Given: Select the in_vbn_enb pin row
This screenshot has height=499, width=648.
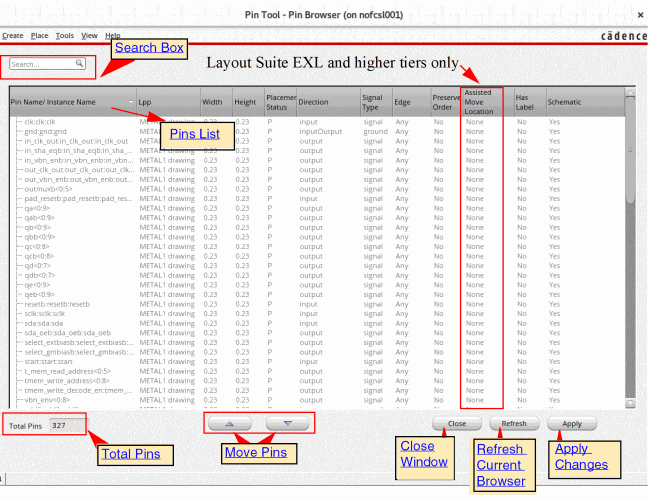Looking at the screenshot, I should click(x=317, y=160).
